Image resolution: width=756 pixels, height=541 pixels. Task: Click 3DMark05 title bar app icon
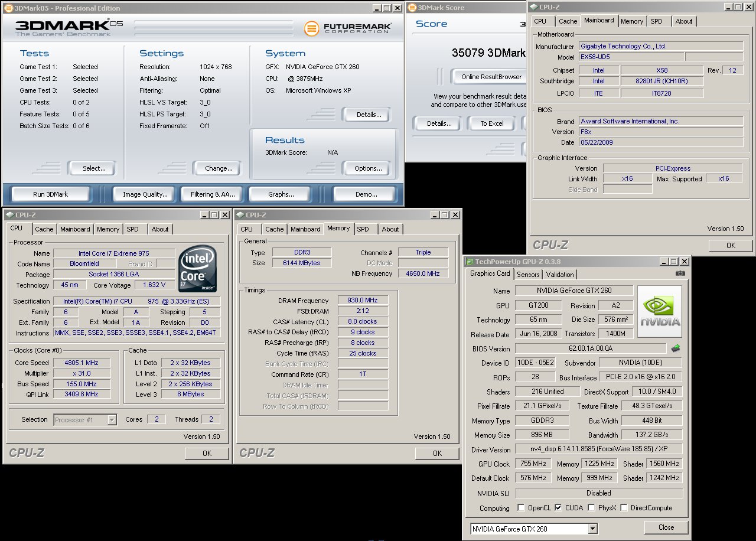coord(8,8)
